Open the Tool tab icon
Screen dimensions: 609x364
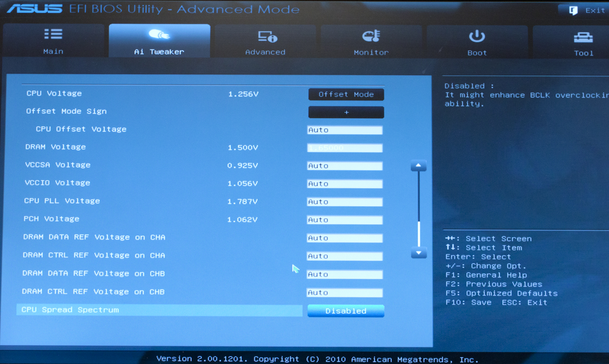[x=583, y=38]
